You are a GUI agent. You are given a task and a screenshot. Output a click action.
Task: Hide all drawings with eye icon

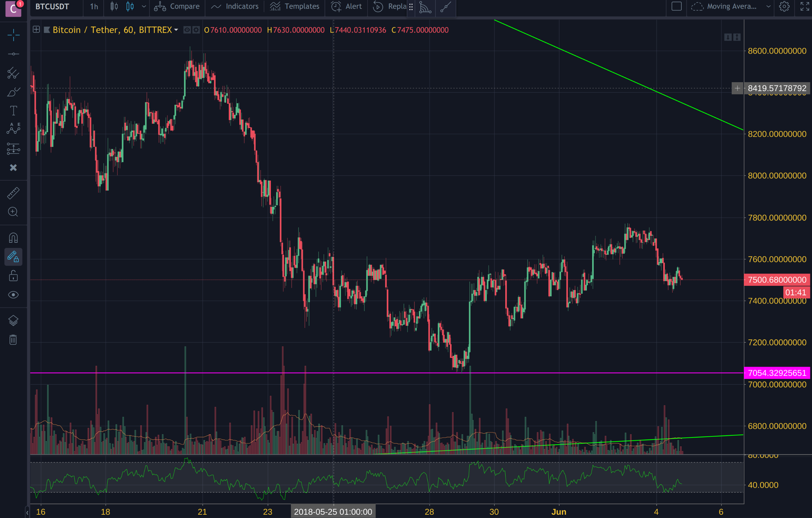pyautogui.click(x=13, y=295)
